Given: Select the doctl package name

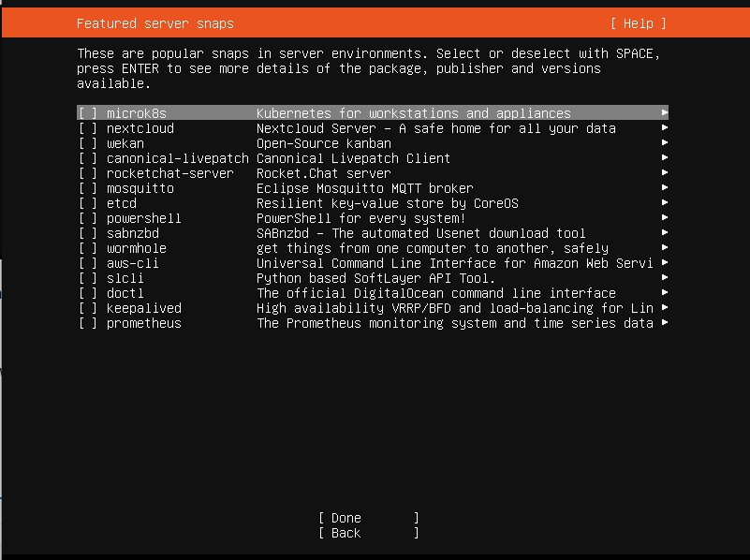Looking at the screenshot, I should pyautogui.click(x=125, y=293).
